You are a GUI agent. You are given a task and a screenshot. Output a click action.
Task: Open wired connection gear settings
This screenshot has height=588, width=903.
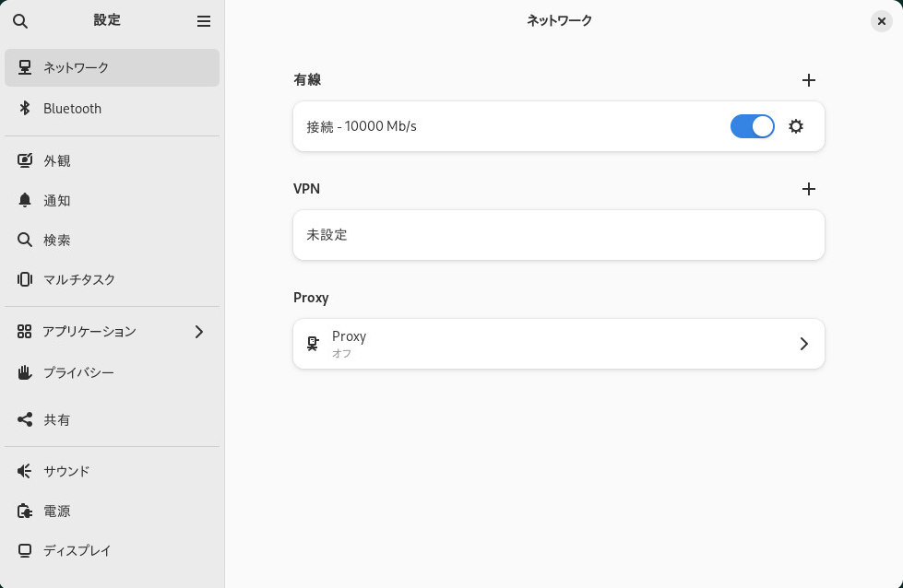pos(796,126)
